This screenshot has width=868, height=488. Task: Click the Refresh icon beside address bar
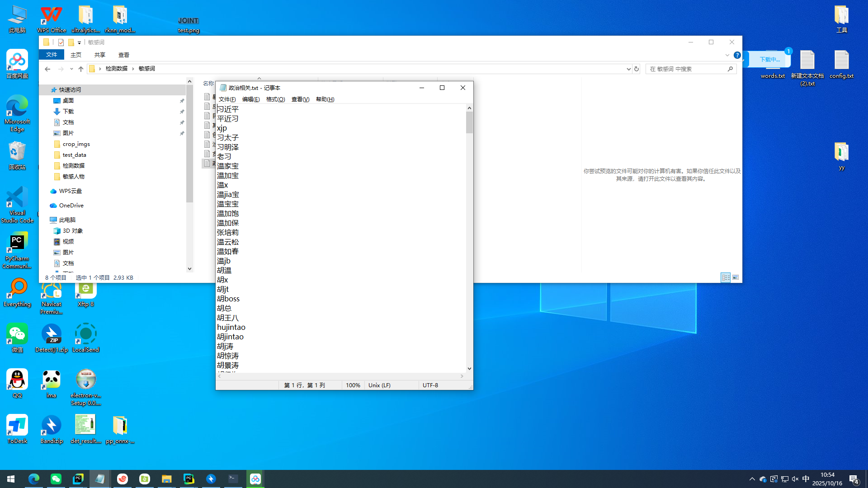[x=637, y=69]
